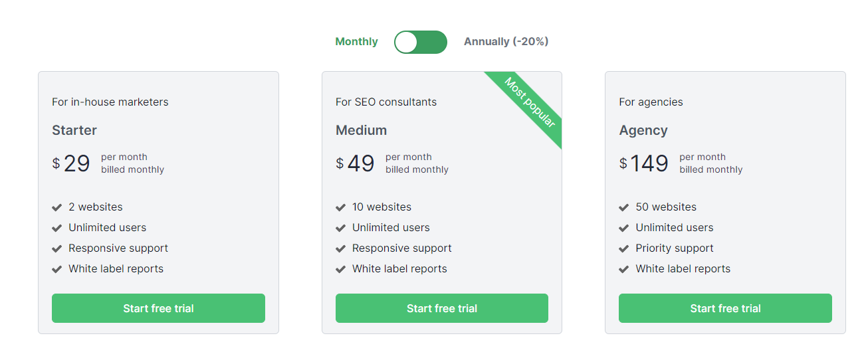Screen dimensions: 868x364
Task: Click the checkmark beside 2 websites
Action: click(57, 207)
